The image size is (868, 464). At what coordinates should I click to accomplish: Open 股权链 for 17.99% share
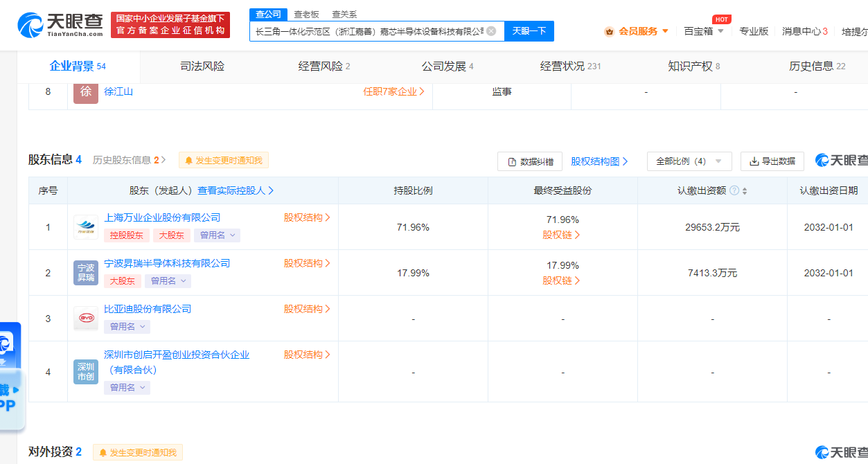[562, 280]
